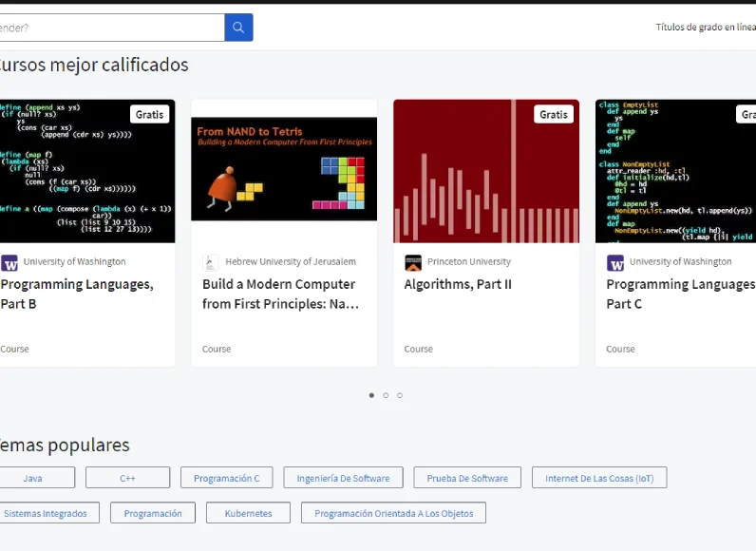Viewport: 756px width, 551px height.
Task: Open the Algorithms Part II red thumbnail
Action: 486,171
